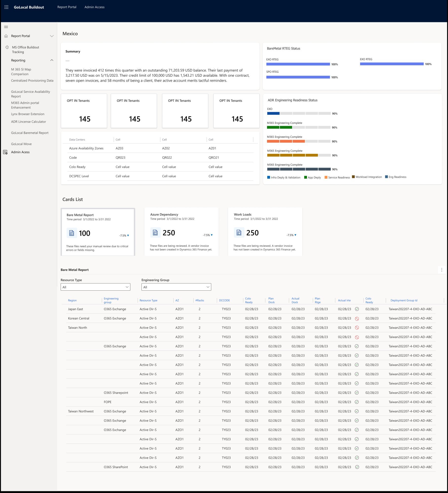The width and height of the screenshot is (448, 493).
Task: Open the Lynx Browser Extension page
Action: pos(28,114)
